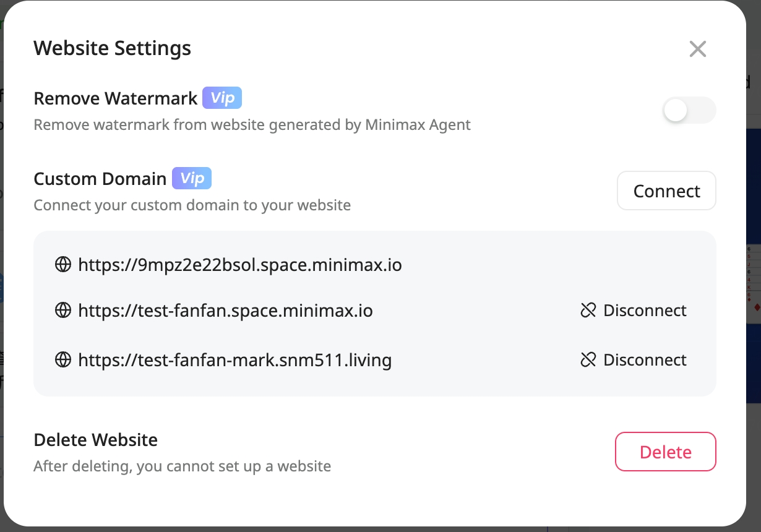
Task: Click the Vip badge beside Remove Watermark
Action: click(x=222, y=98)
